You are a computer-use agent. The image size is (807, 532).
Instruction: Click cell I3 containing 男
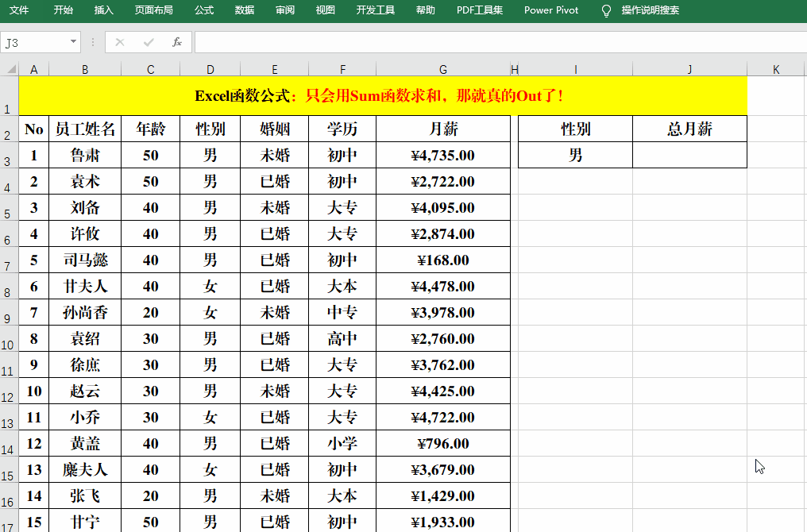tap(575, 155)
